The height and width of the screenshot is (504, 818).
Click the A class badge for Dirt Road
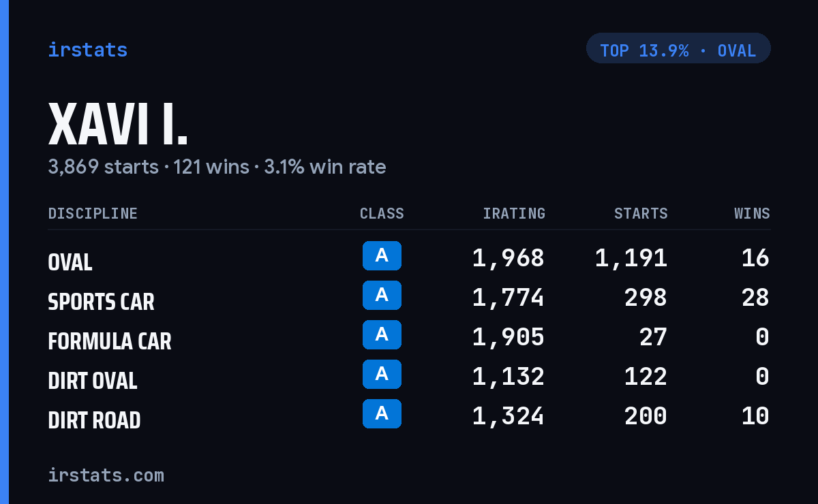382,413
